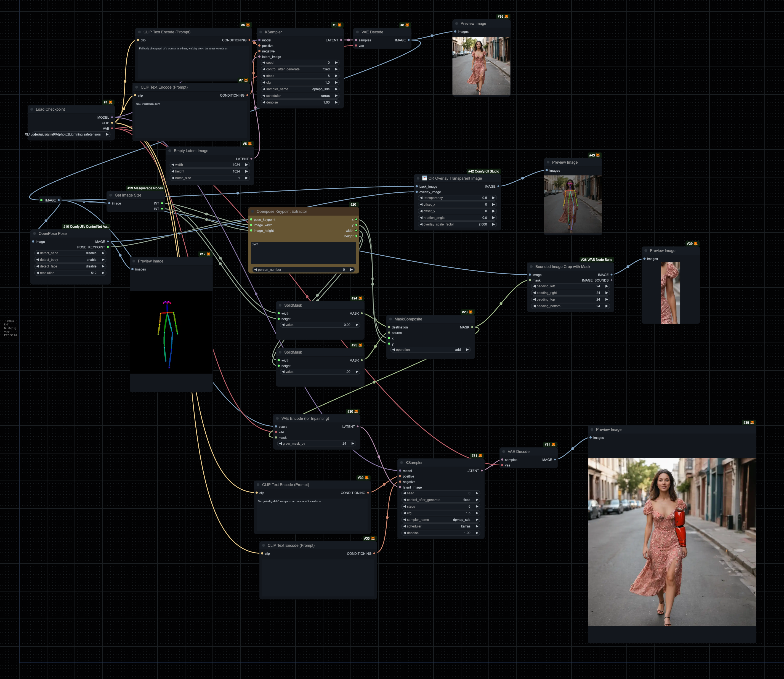Viewport: 784px width, 679px height.
Task: Click the fox badge next to #25 SolidMask
Action: pos(360,345)
